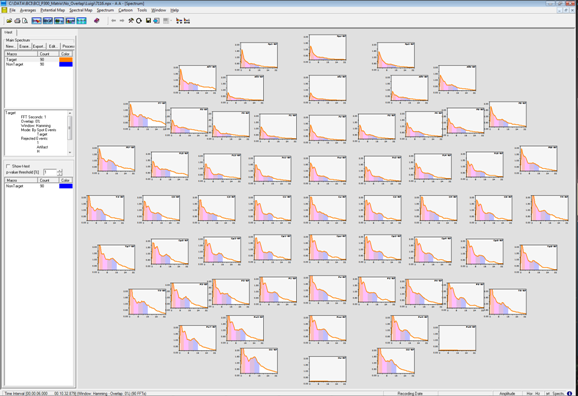Open the dropdown arrow next to the grid icon

(x=171, y=21)
